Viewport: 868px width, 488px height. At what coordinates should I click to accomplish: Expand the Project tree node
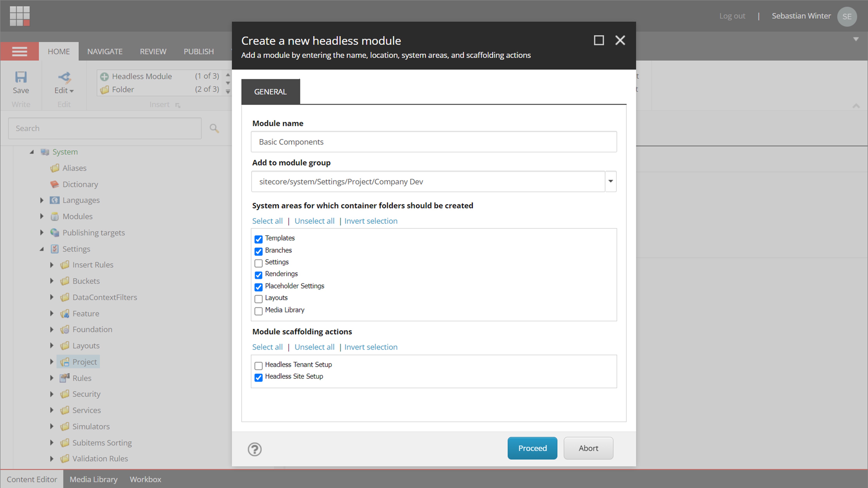(51, 361)
